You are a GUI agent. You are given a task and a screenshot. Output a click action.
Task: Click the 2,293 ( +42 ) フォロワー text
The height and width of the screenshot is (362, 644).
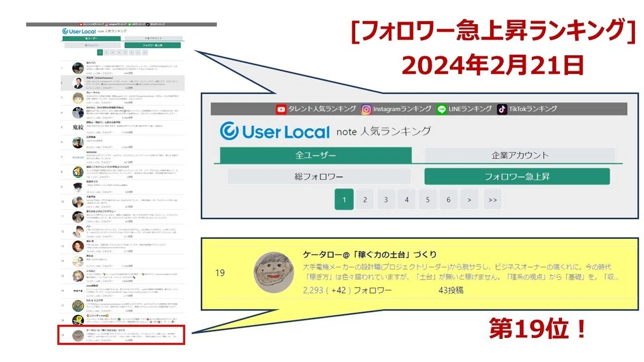pos(347,290)
